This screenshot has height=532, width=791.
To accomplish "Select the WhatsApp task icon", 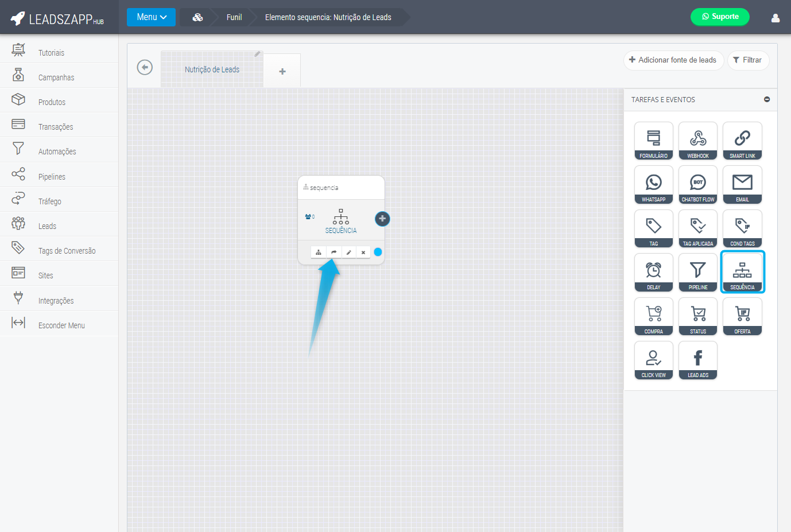I will [653, 184].
